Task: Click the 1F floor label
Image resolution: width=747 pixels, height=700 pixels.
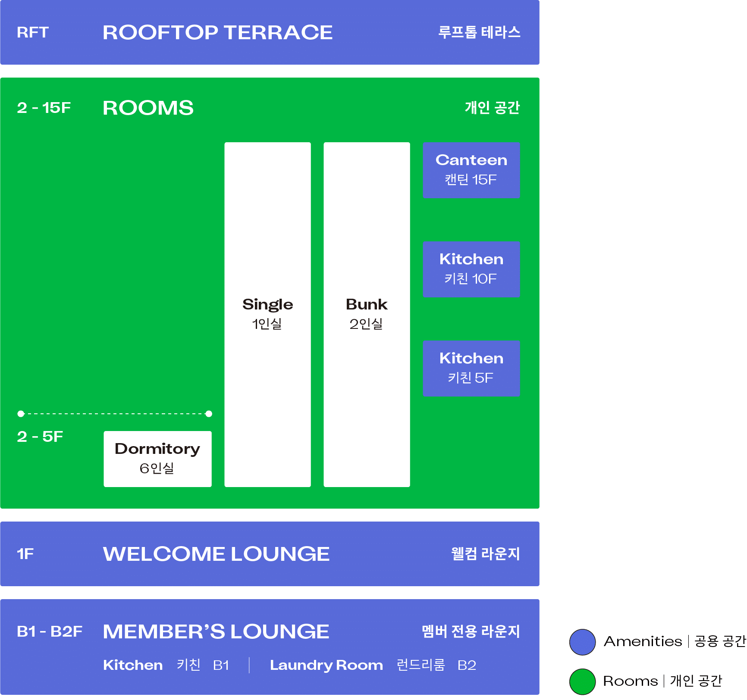Action: pyautogui.click(x=25, y=554)
